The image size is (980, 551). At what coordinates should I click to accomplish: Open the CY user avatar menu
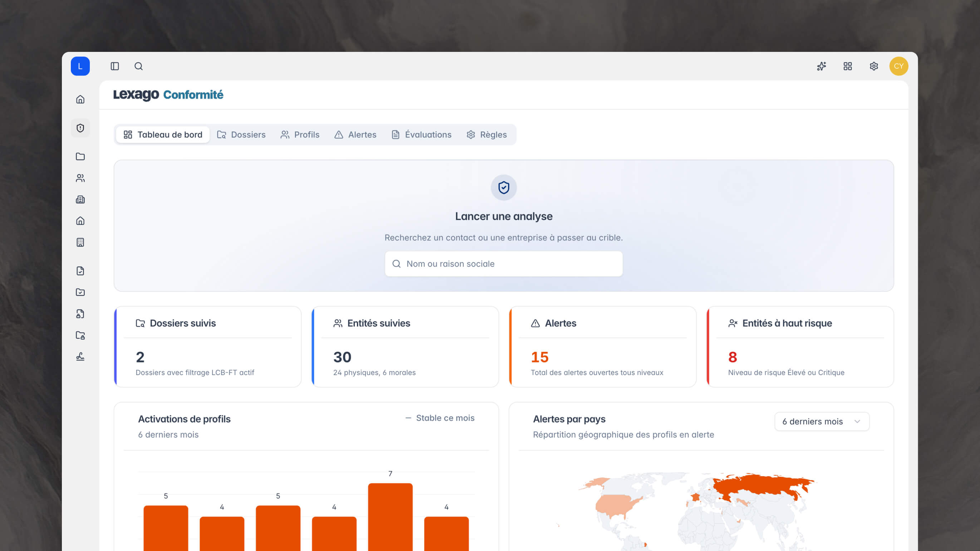click(898, 66)
